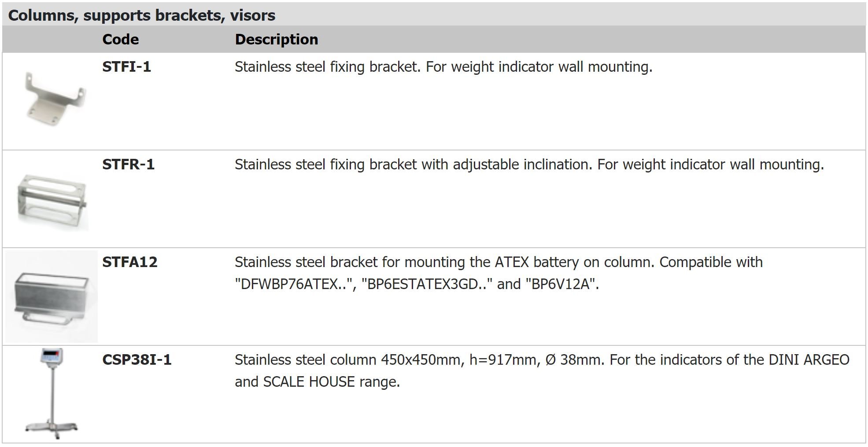868x447 pixels.
Task: Click the Description column header
Action: pyautogui.click(x=276, y=40)
